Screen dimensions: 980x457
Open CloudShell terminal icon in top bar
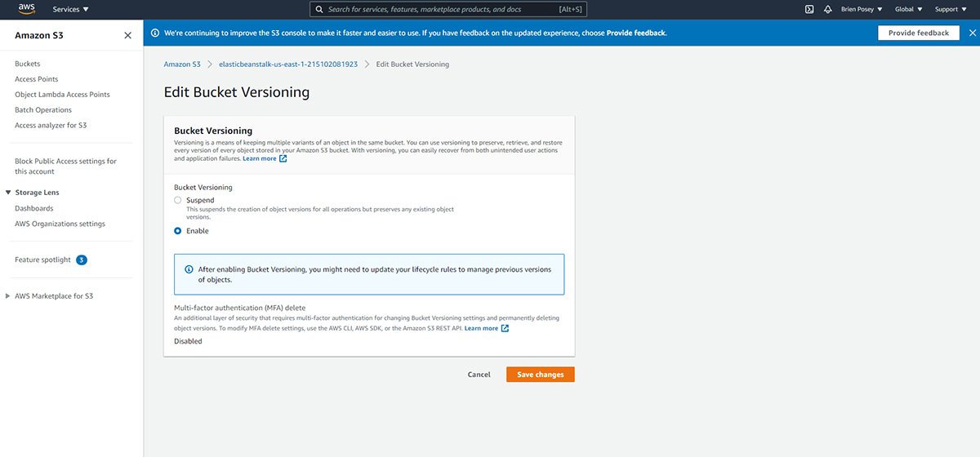(808, 10)
